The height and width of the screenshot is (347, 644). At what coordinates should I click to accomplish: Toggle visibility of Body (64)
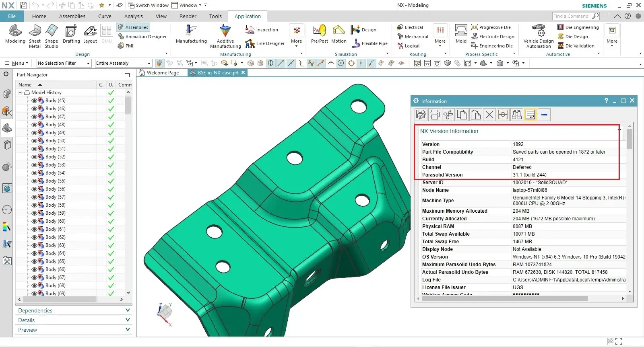pyautogui.click(x=34, y=253)
